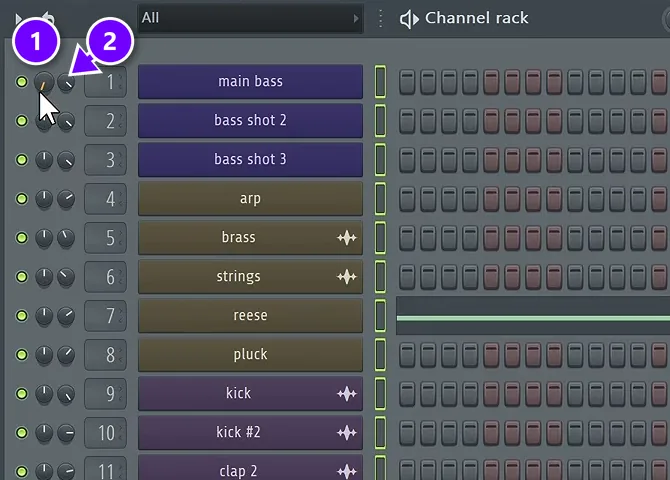
Task: Open the strings channel settings
Action: [x=250, y=277]
